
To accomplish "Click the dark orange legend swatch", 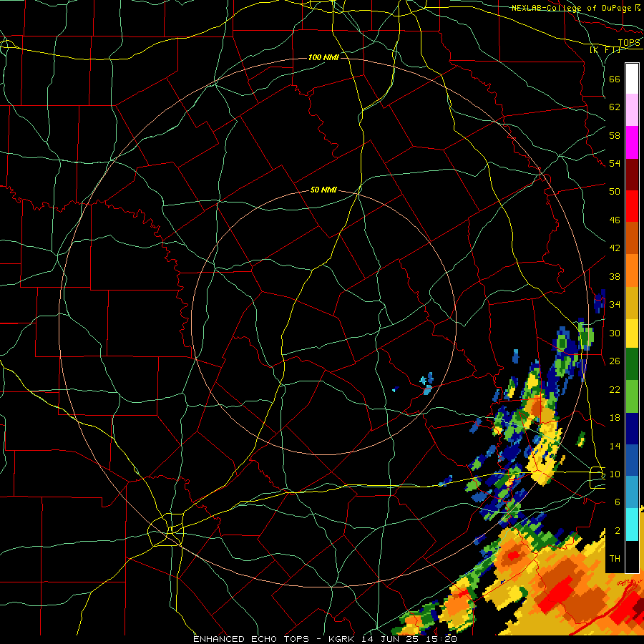I will [632, 238].
